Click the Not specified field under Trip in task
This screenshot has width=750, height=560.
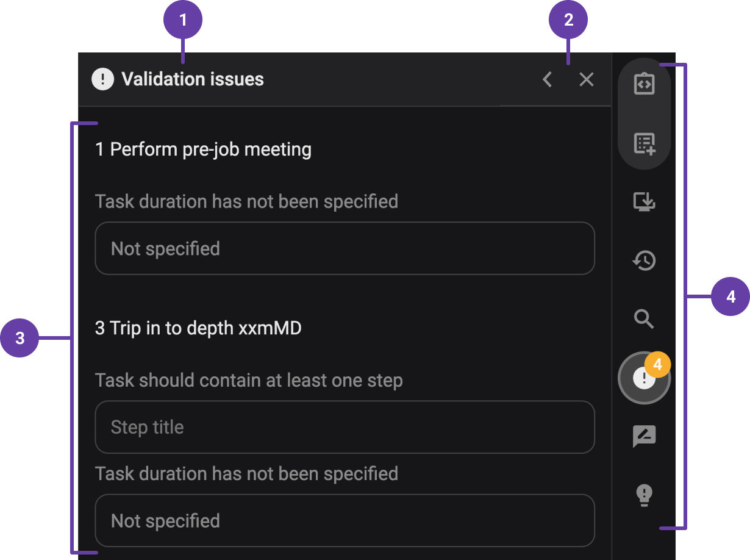345,520
